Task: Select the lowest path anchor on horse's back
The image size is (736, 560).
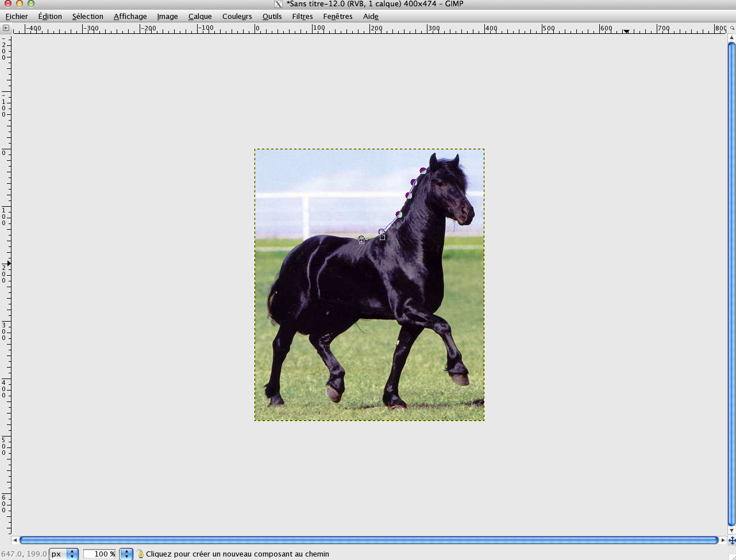Action: (x=361, y=240)
